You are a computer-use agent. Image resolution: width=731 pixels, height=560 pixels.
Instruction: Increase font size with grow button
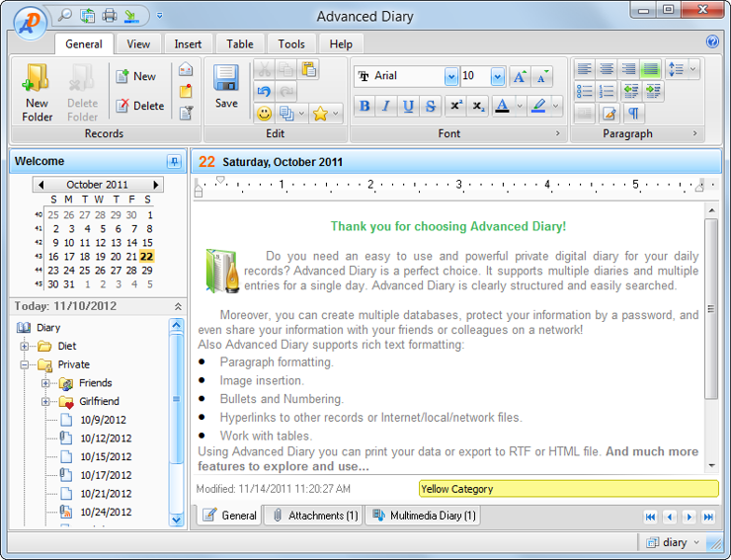coord(520,76)
